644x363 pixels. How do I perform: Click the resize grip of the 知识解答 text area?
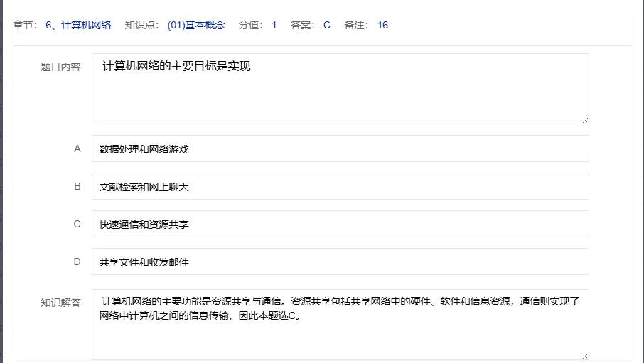coord(585,355)
